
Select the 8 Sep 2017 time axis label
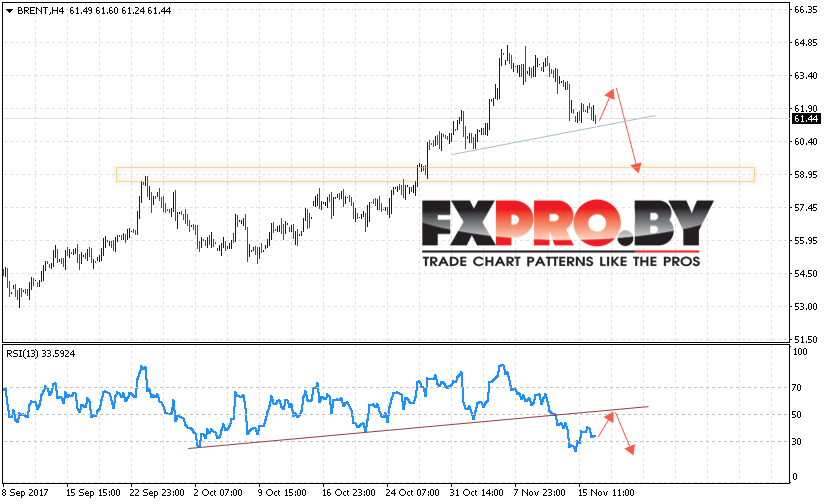coord(25,493)
